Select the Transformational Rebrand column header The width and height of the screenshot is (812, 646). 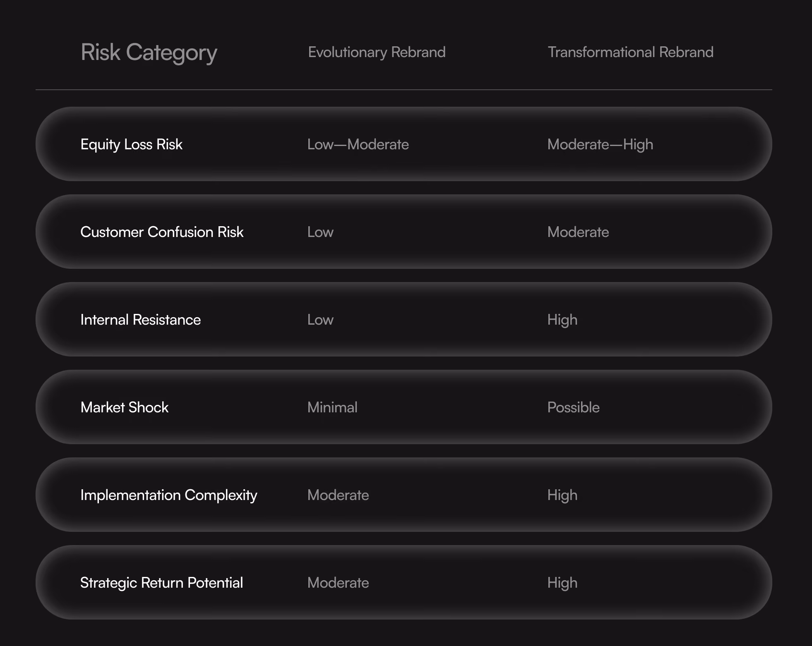(x=630, y=53)
